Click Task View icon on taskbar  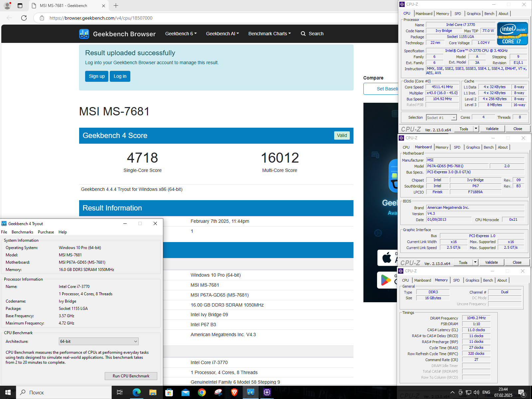coord(120,392)
